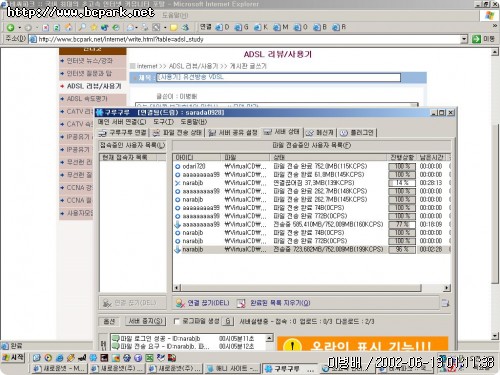Viewport: 500px width, 375px height.
Task: Open Favorites star icon in IE toolbar
Action: (93, 27)
